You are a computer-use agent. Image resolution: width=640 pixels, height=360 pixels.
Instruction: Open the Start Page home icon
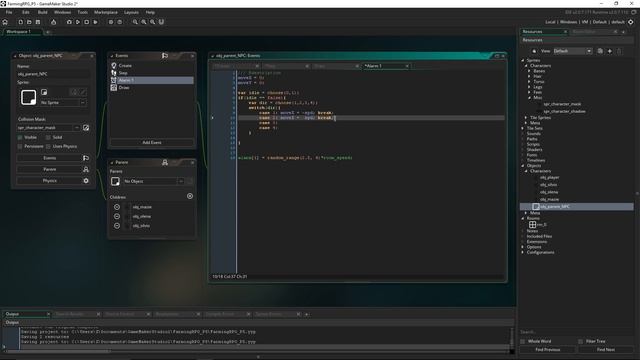click(5, 22)
